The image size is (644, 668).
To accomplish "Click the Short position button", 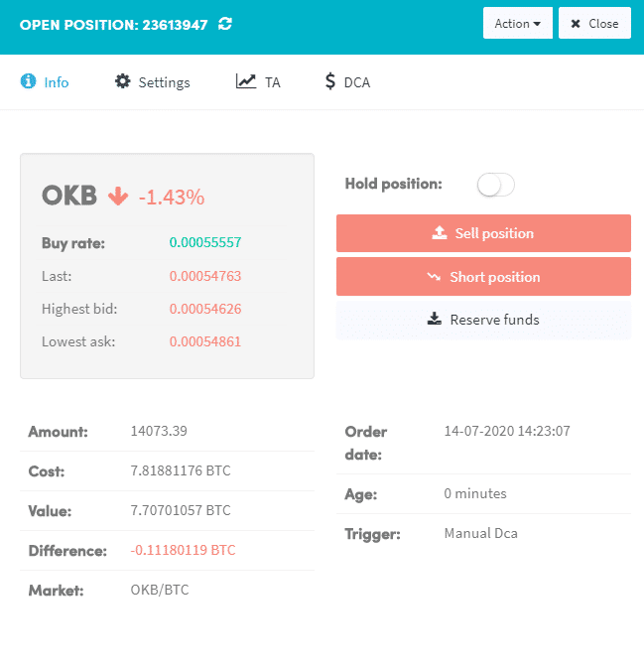I will [x=483, y=277].
